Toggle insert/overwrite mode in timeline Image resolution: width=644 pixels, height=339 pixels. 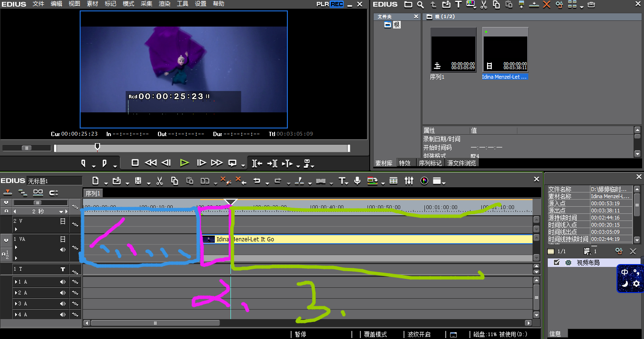[x=8, y=192]
